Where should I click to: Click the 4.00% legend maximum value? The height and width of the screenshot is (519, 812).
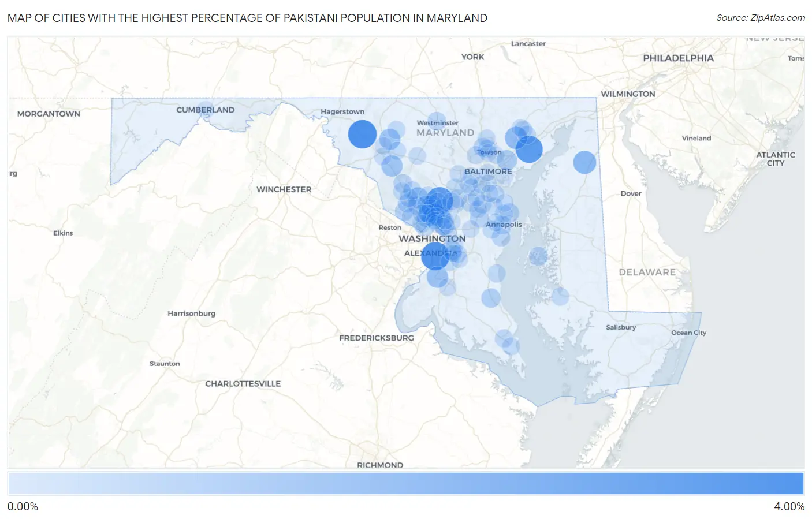point(789,506)
